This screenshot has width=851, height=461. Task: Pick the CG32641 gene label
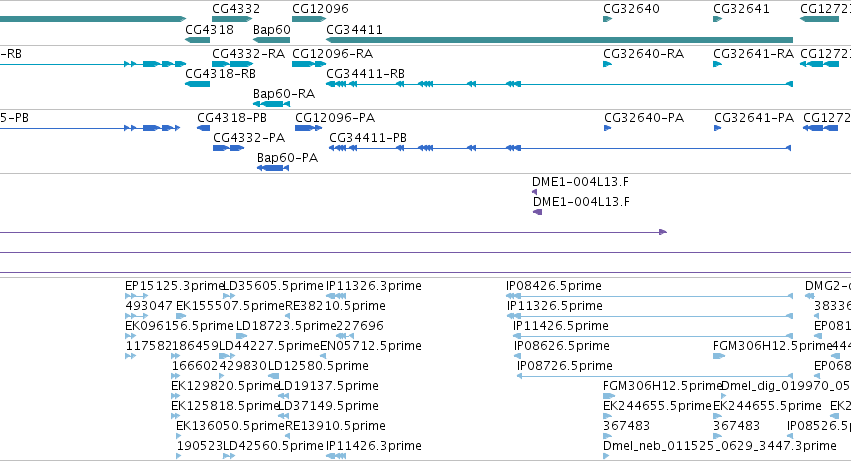741,9
